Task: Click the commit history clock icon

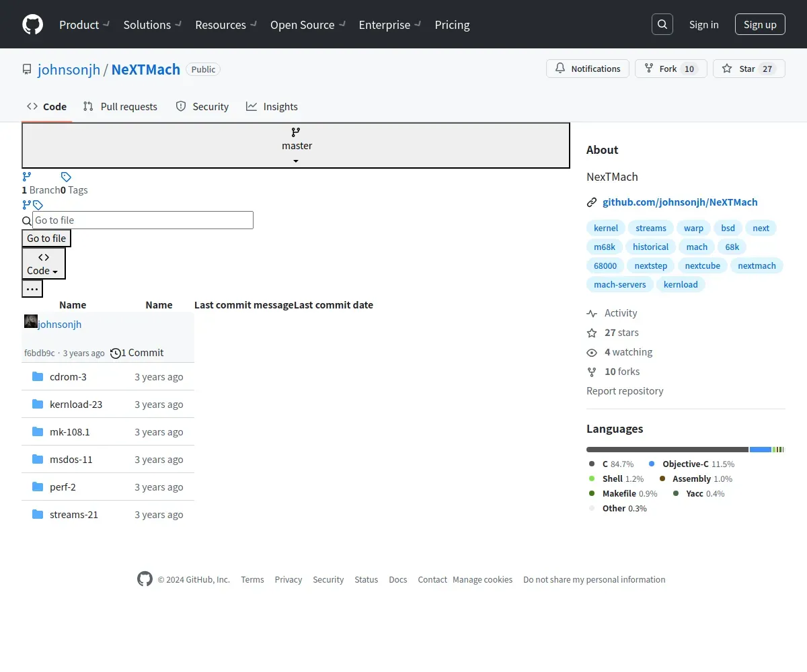Action: 116,353
